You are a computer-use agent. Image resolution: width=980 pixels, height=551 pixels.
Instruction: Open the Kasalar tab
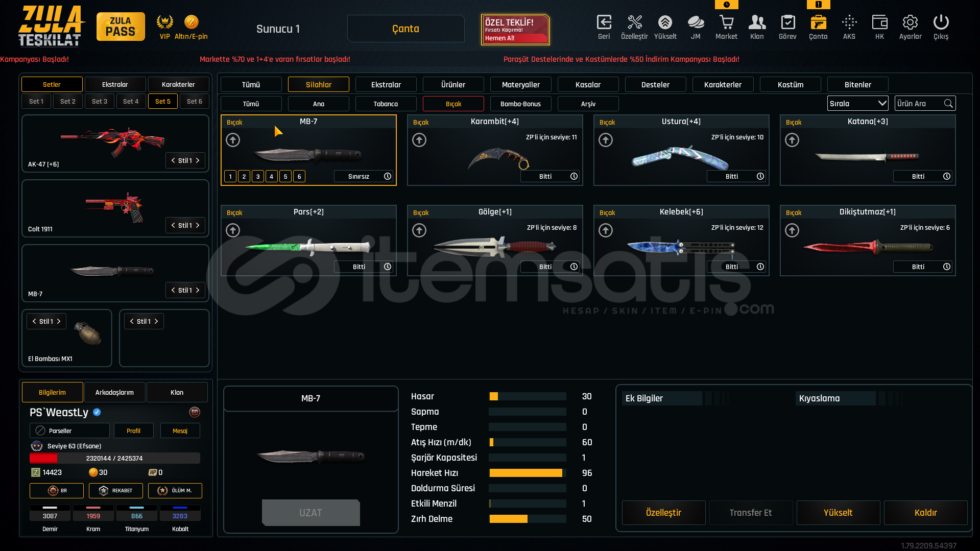(588, 85)
